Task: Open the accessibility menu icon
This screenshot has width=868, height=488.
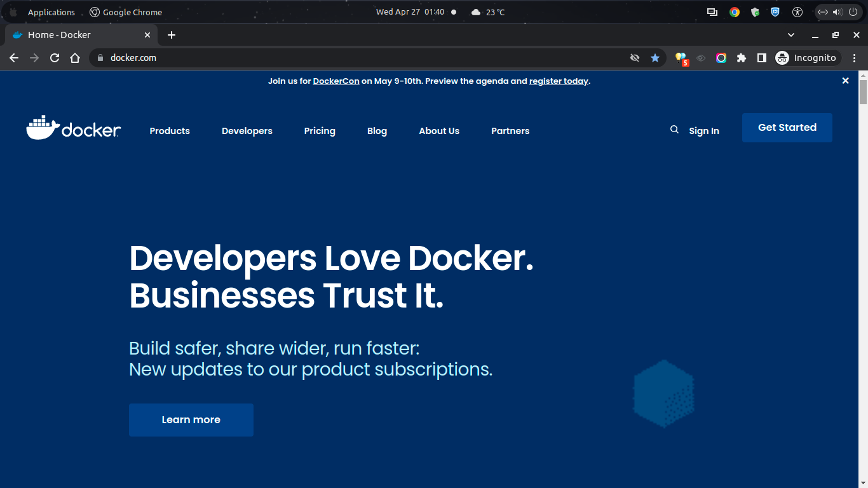Action: click(x=797, y=12)
